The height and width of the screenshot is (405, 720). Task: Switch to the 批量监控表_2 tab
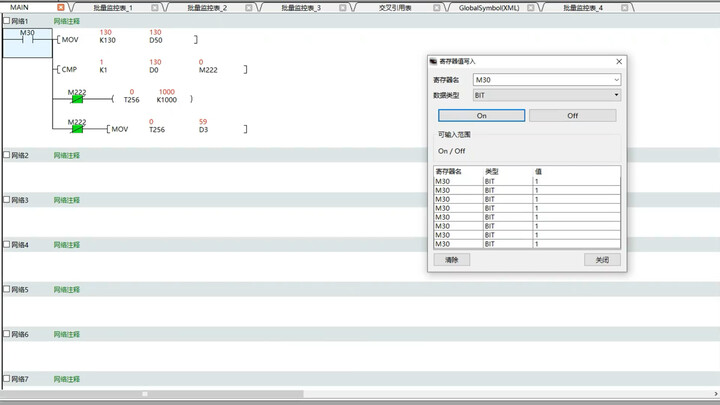(x=207, y=7)
